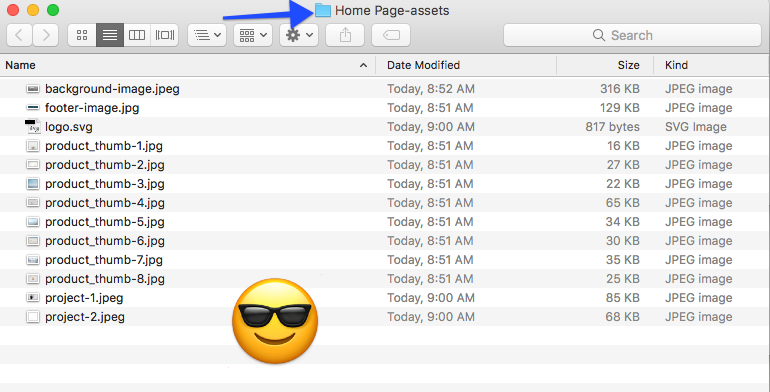
Task: Click the project-1.jpeg file name
Action: (84, 298)
